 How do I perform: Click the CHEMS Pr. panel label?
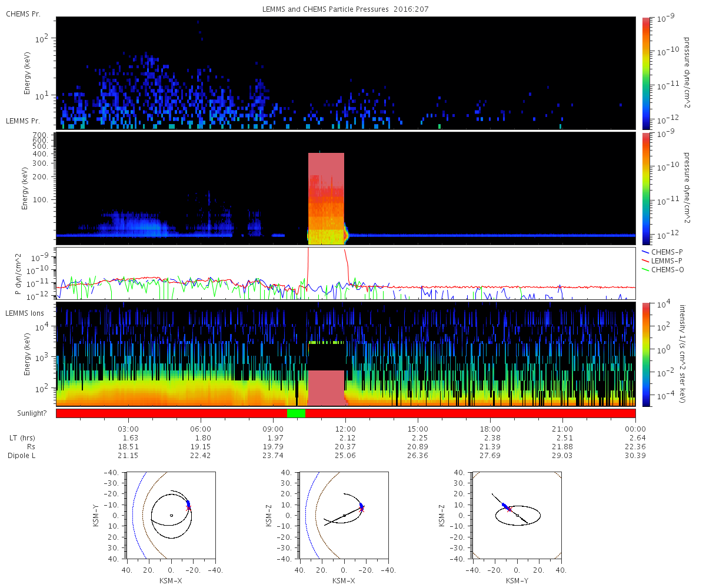point(23,14)
